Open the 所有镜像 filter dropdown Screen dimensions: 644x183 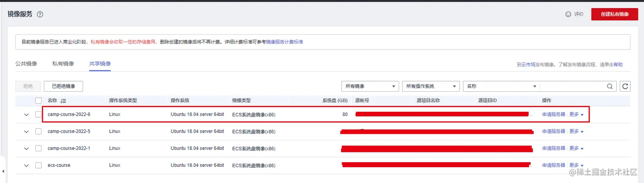tap(370, 86)
